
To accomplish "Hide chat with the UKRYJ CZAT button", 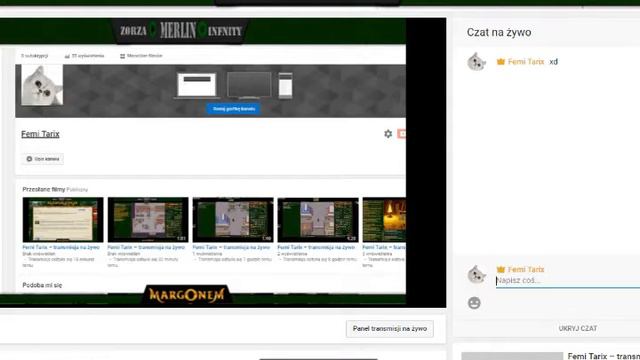I will pyautogui.click(x=578, y=328).
